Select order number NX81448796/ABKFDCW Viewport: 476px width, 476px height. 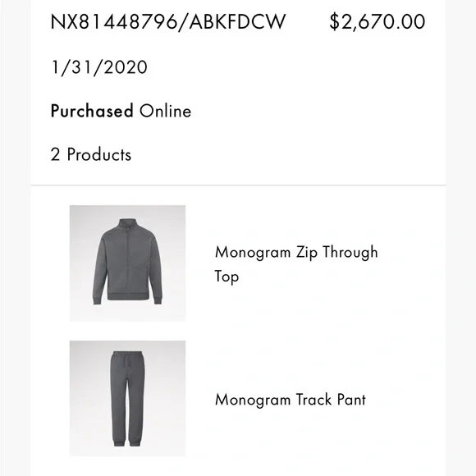[x=168, y=22]
